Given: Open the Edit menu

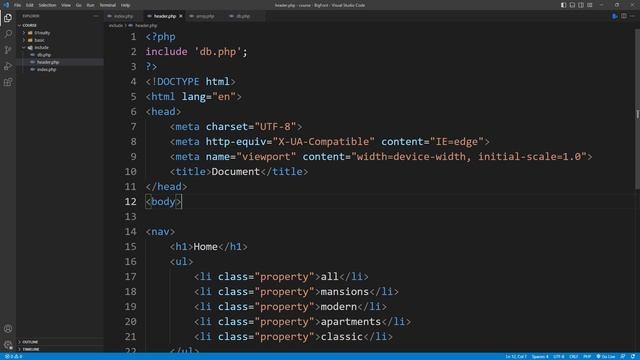Looking at the screenshot, I should [x=30, y=5].
